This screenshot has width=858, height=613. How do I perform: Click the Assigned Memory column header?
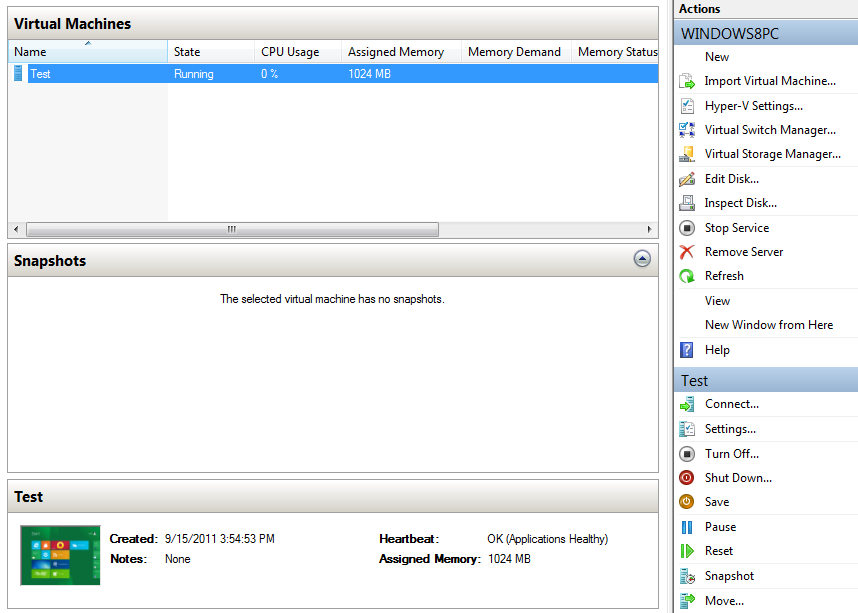401,51
